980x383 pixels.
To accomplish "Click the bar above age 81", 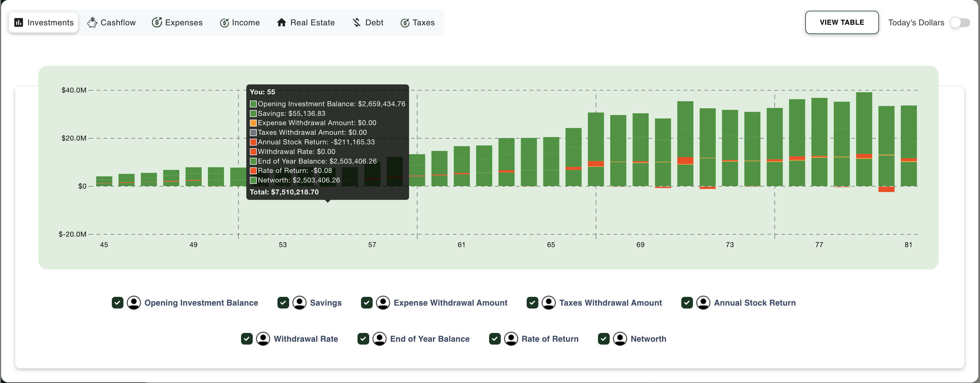I will tap(908, 145).
